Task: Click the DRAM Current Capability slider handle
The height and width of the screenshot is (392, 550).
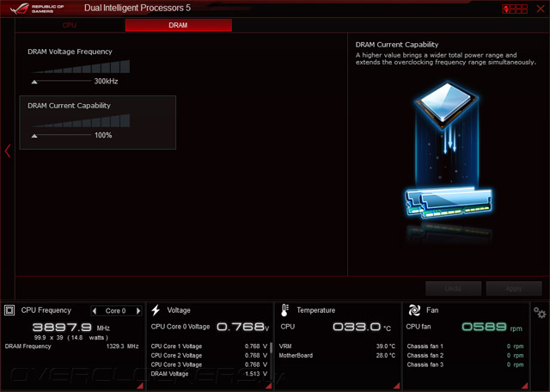Action: (34, 136)
